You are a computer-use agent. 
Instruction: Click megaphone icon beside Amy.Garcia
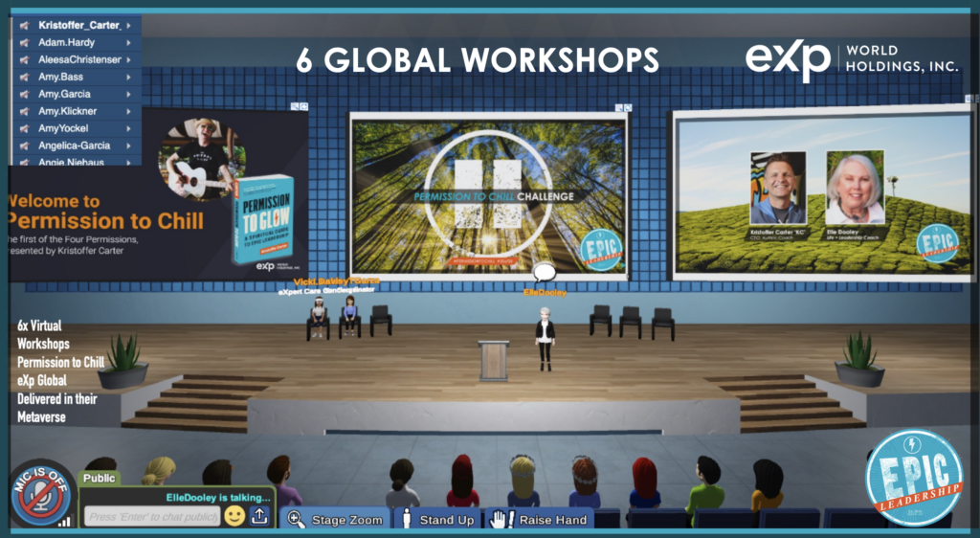[x=24, y=95]
